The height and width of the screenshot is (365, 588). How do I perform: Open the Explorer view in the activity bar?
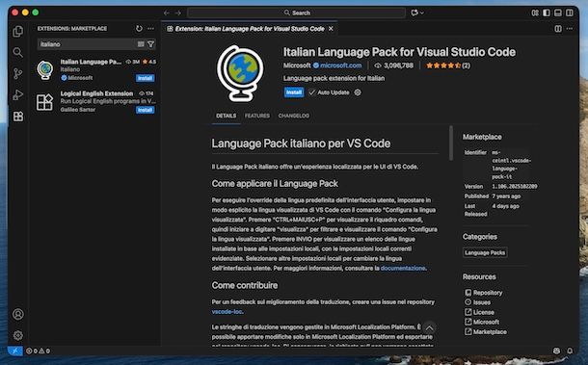17,31
